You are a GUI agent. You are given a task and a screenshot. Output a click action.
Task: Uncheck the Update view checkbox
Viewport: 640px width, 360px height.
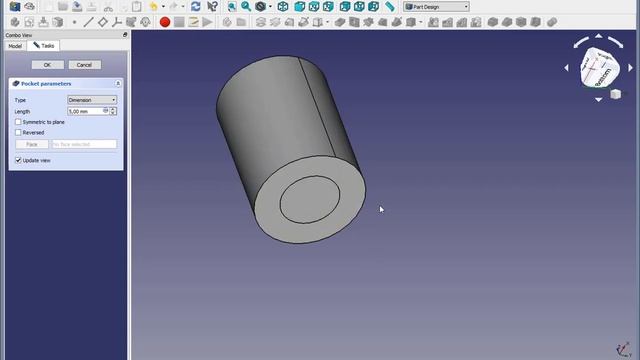[x=18, y=160]
